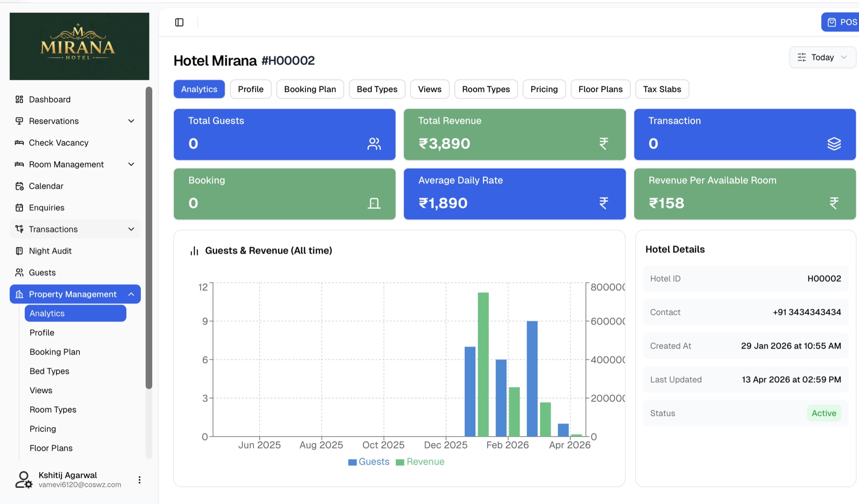Screen dimensions: 859x504
Task: Open the POS button
Action: 840,22
